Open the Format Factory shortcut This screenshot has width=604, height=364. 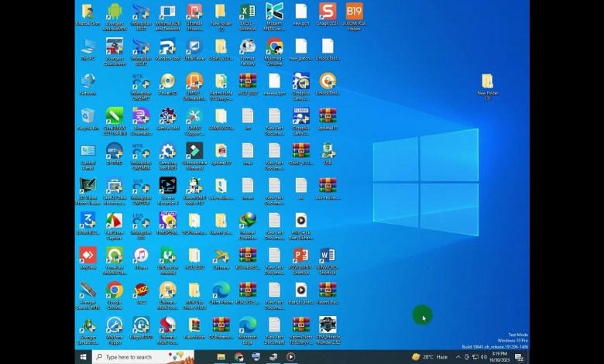pos(248,46)
